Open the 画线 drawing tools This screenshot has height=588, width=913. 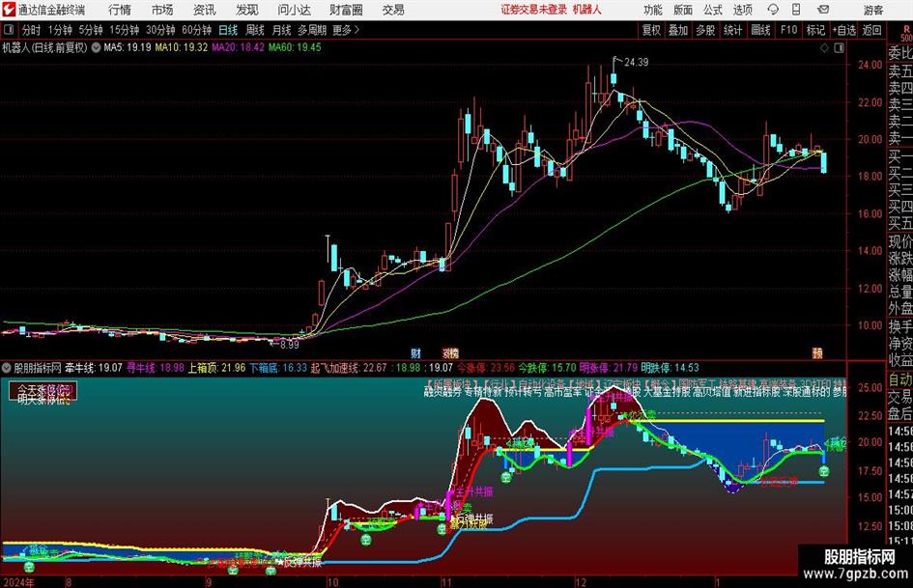pos(761,30)
